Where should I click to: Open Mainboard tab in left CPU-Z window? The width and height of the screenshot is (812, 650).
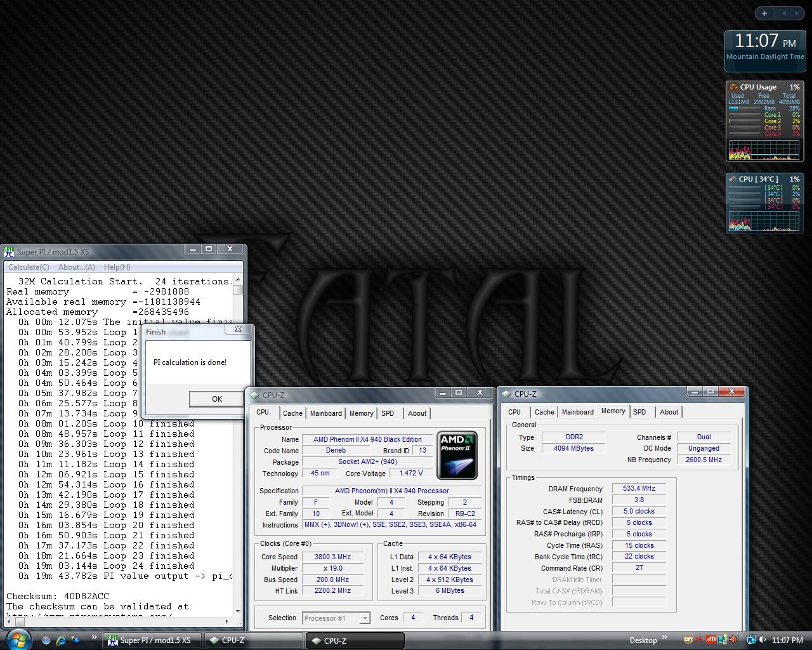[x=326, y=413]
